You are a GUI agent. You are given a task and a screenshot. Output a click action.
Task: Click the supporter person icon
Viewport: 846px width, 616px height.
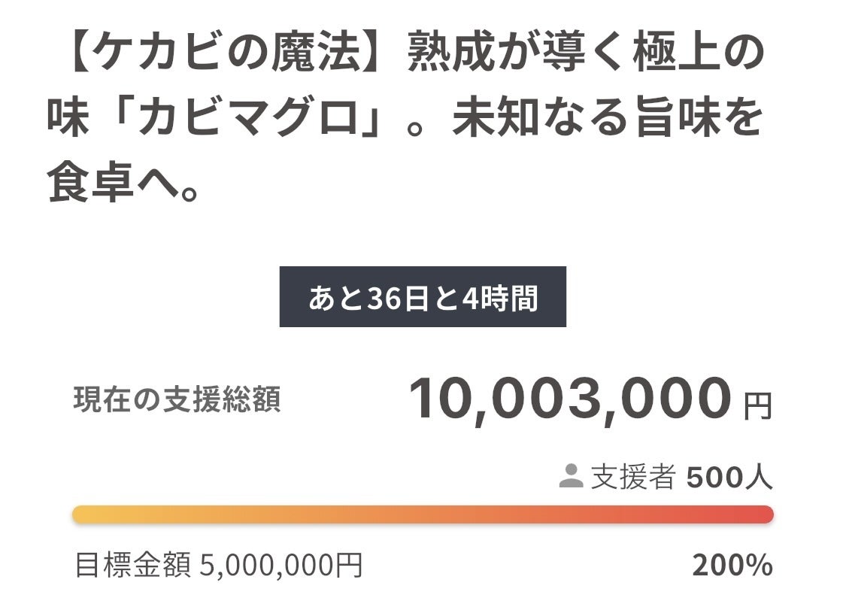pyautogui.click(x=572, y=475)
